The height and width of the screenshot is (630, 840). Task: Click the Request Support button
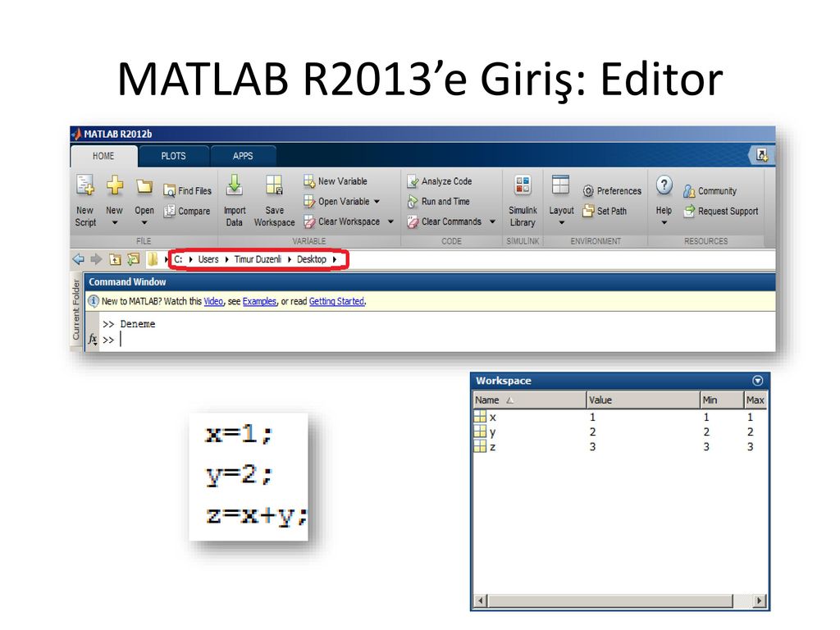click(x=721, y=211)
